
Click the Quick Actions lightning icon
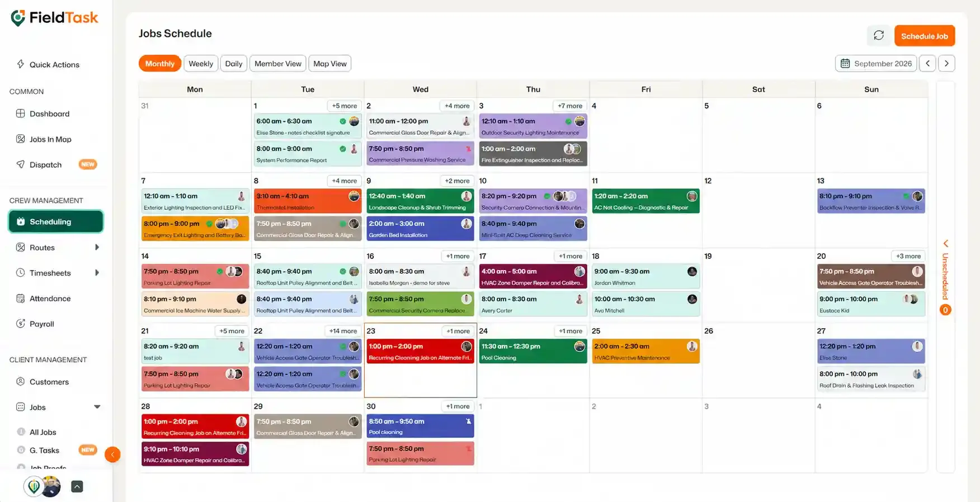click(20, 64)
